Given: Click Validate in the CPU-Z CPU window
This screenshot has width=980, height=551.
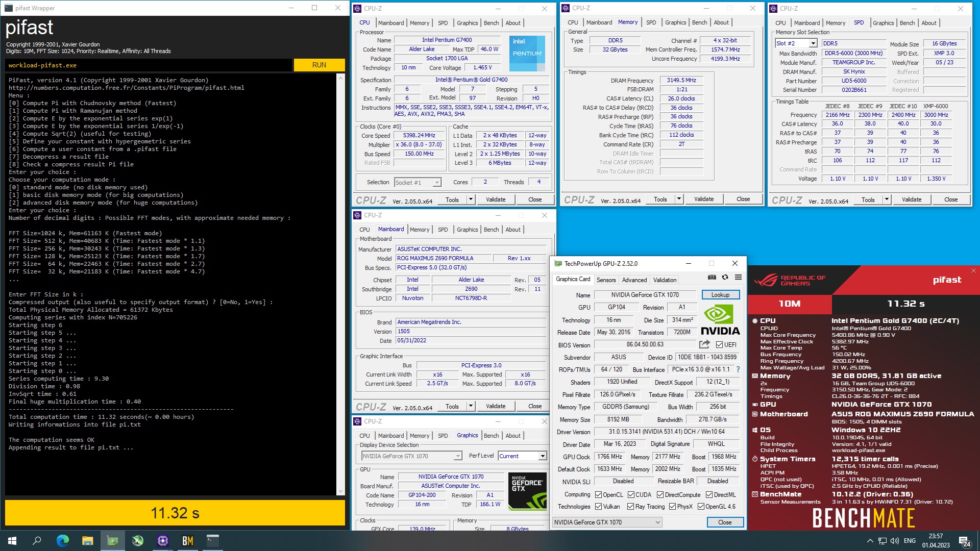Looking at the screenshot, I should [x=496, y=199].
